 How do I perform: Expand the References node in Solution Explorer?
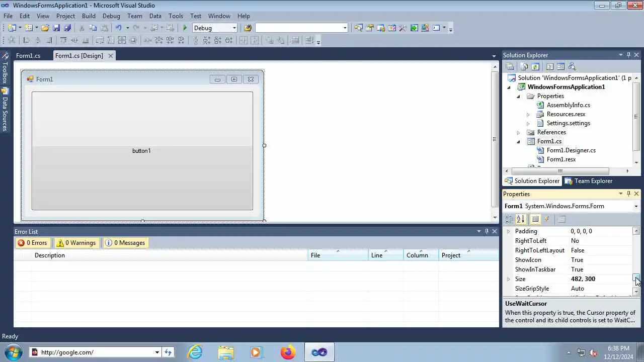[x=518, y=132]
